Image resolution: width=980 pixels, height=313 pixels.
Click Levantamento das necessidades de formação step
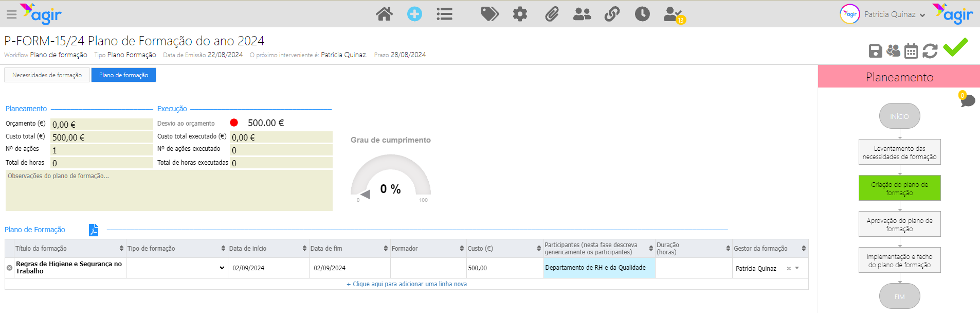[899, 152]
